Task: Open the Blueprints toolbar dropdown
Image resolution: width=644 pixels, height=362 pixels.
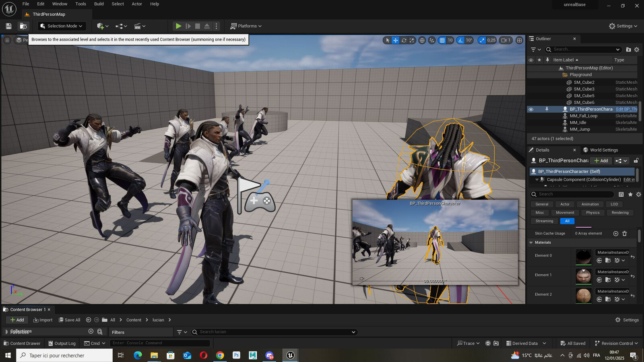Action: pyautogui.click(x=121, y=26)
